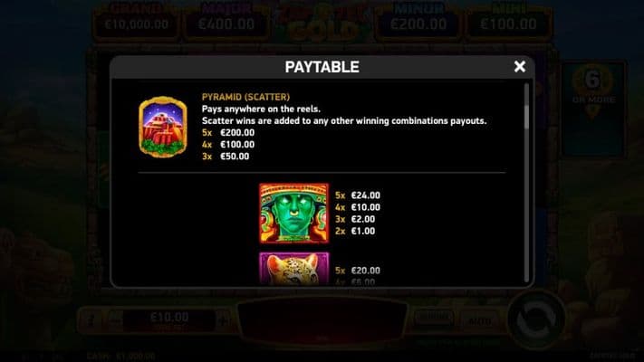
Task: Select the green Aztec mask symbol
Action: tap(293, 213)
